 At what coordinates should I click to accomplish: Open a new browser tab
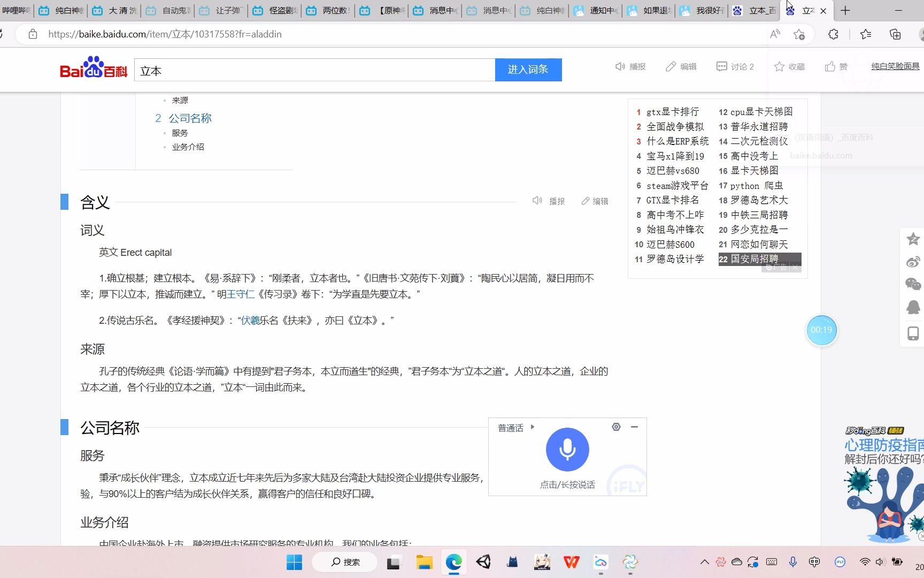click(x=845, y=11)
